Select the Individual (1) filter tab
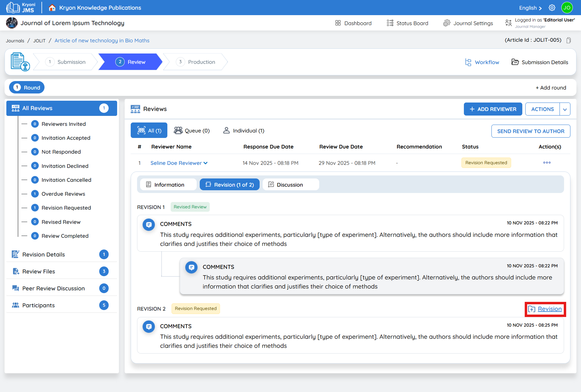This screenshot has height=392, width=581. point(244,131)
